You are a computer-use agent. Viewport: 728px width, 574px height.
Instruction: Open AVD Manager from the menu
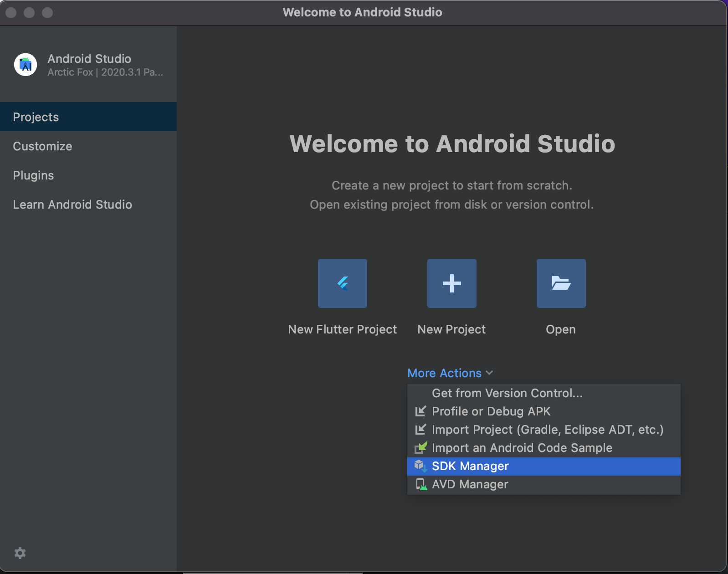pos(544,484)
